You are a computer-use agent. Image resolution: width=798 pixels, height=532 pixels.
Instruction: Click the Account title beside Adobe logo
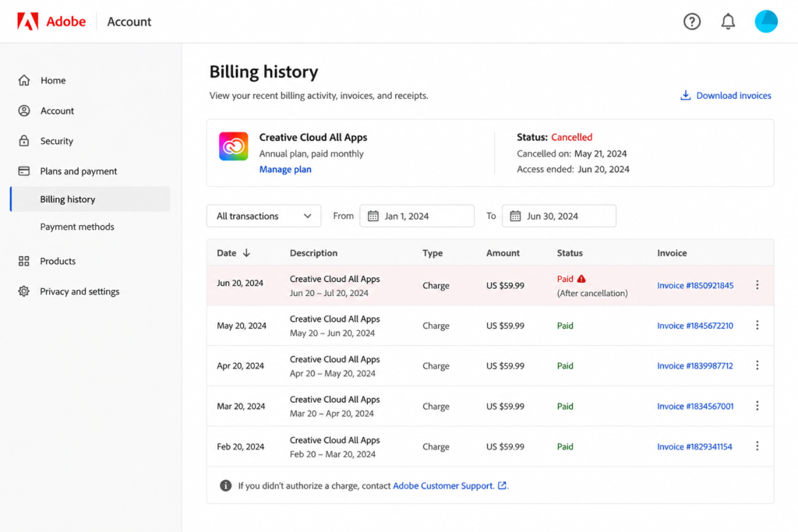[129, 21]
